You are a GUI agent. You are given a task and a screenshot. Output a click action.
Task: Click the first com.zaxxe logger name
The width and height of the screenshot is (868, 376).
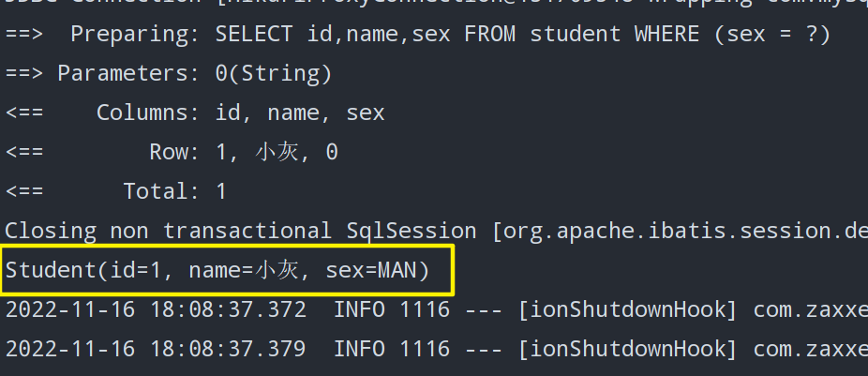811,309
